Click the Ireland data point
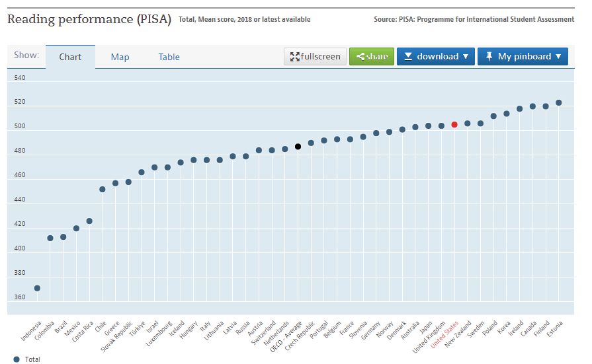Screen dimensions: 592x364 coord(519,108)
